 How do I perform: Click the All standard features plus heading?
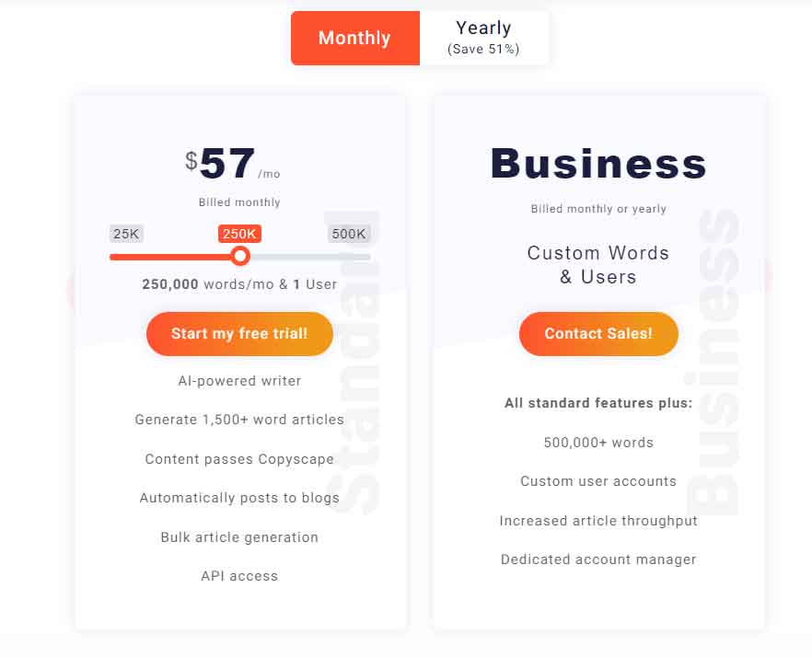[x=598, y=402]
